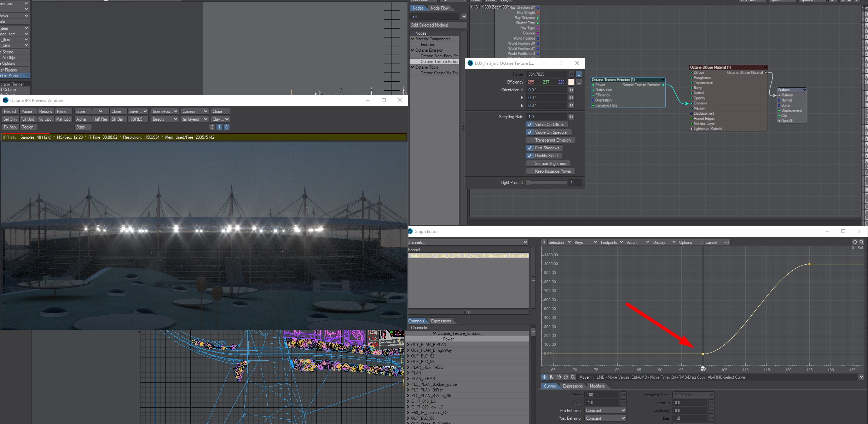Click the pan icon at graph top right
Screen dimensions: 868x424
pos(855,242)
